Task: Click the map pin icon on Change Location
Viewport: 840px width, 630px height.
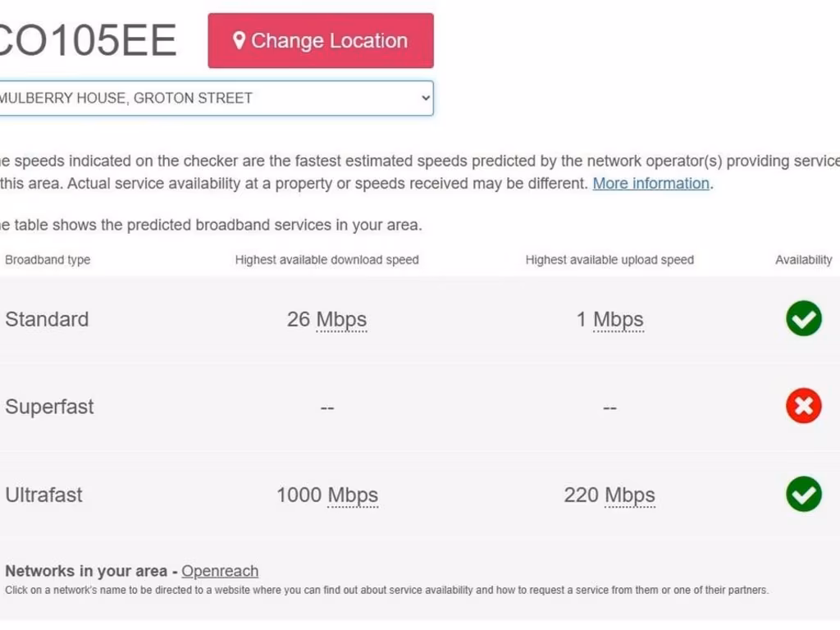Action: (x=239, y=40)
